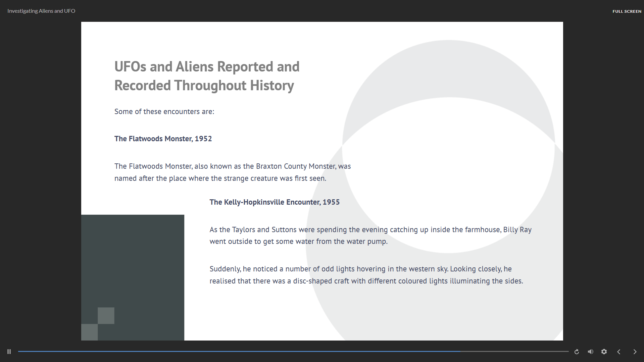The height and width of the screenshot is (362, 644).
Task: Advance to the next slide arrow
Action: (x=635, y=352)
